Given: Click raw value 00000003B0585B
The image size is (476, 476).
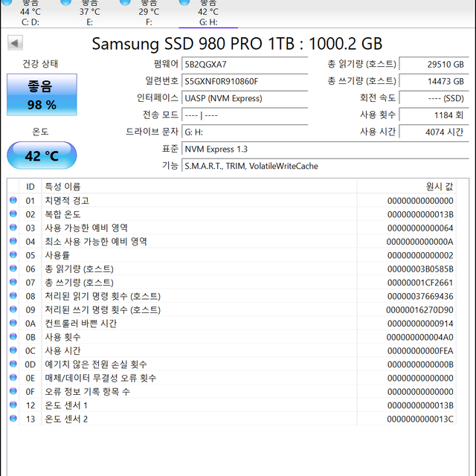Looking at the screenshot, I should [420, 269].
